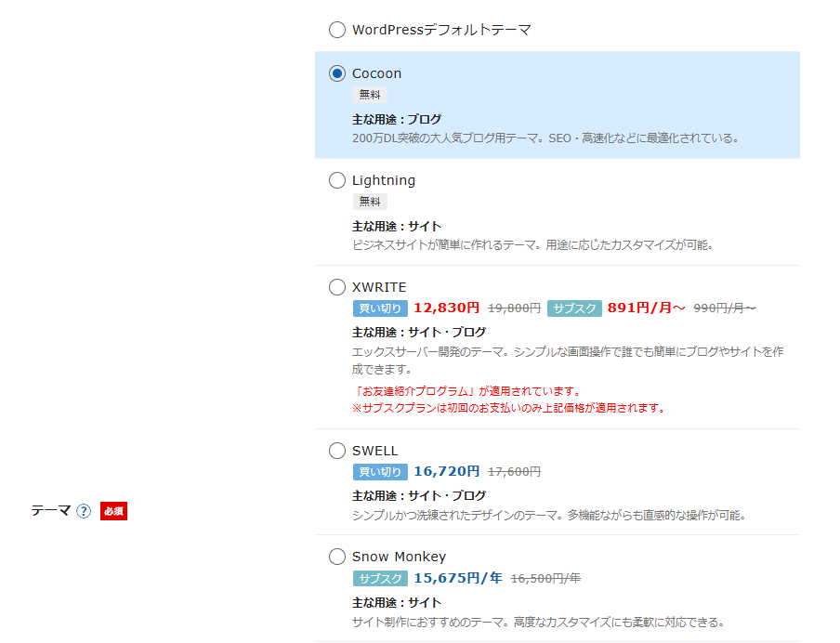Click the SWELL theme name label

pyautogui.click(x=375, y=451)
